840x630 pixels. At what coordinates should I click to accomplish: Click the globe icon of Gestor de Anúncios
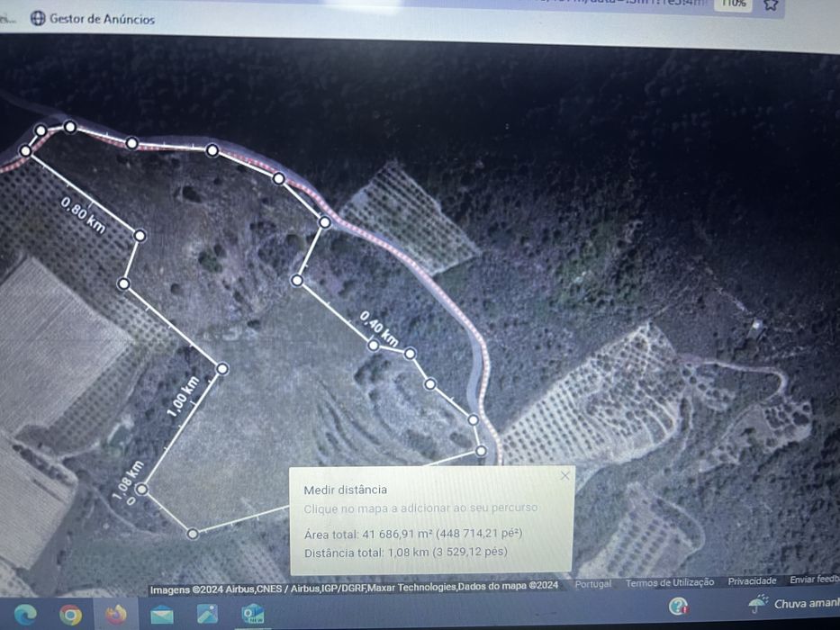(38, 18)
